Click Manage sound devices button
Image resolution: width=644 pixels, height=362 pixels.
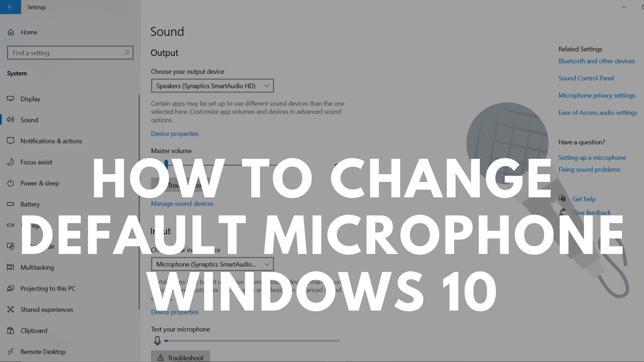coord(182,203)
